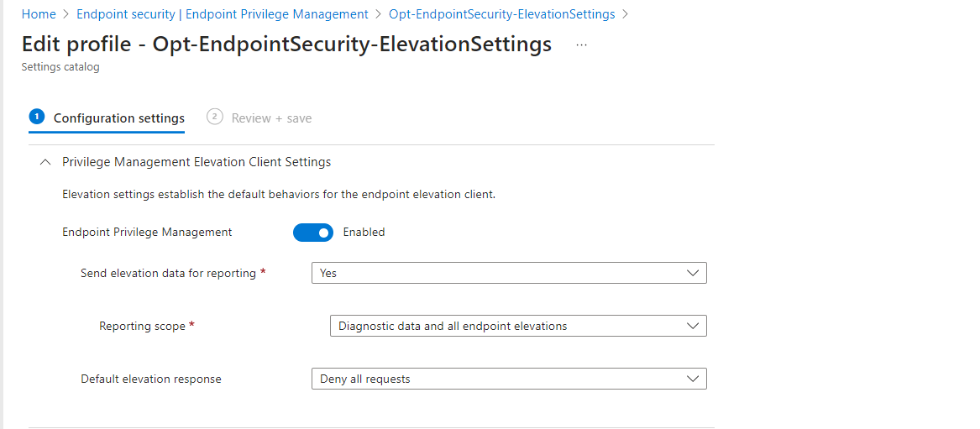Click the Edit profile page title
The image size is (980, 429).
(x=286, y=44)
